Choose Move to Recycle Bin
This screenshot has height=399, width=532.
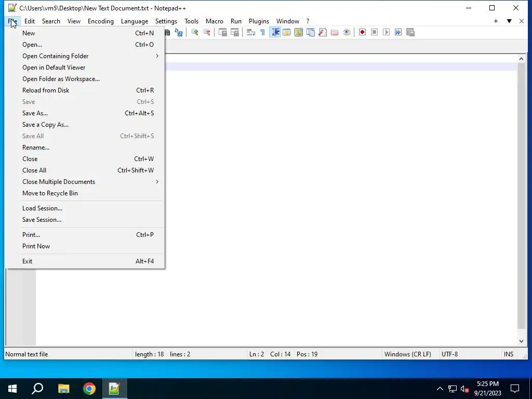[85, 193]
